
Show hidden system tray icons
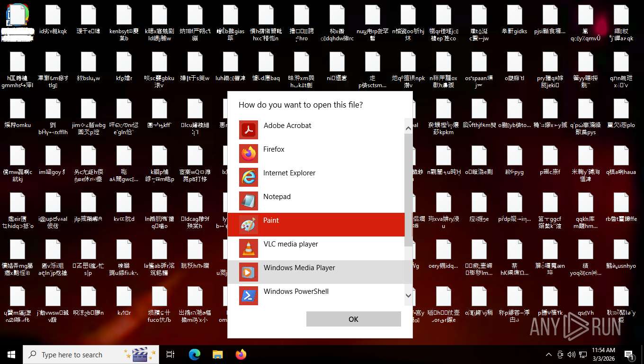549,355
